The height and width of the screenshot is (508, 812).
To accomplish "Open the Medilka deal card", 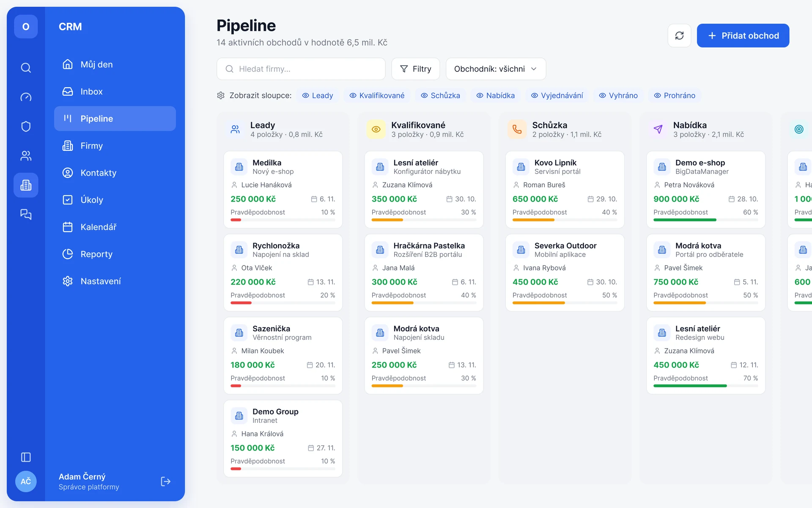I will click(x=283, y=190).
